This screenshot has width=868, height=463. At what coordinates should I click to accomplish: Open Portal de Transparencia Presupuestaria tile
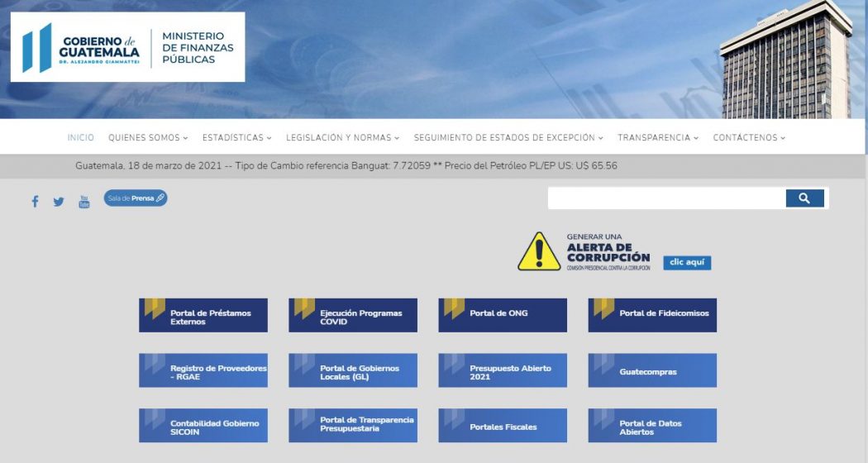(x=353, y=425)
